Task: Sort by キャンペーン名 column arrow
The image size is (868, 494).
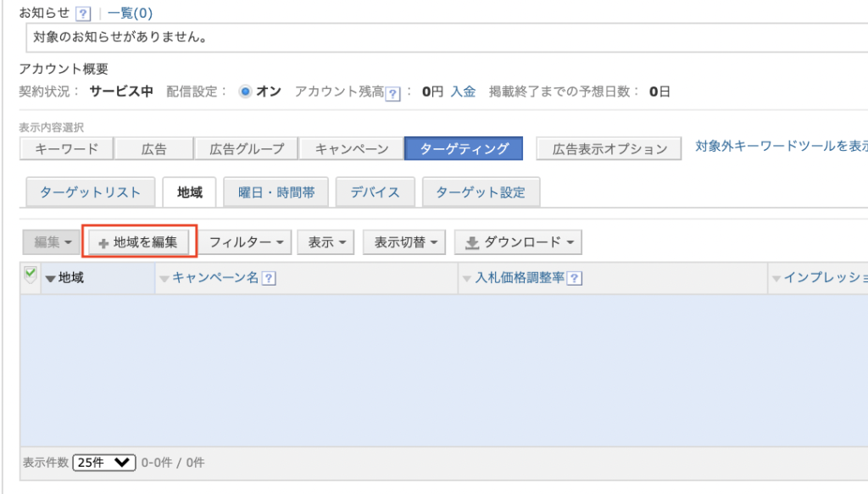Action: tap(164, 279)
